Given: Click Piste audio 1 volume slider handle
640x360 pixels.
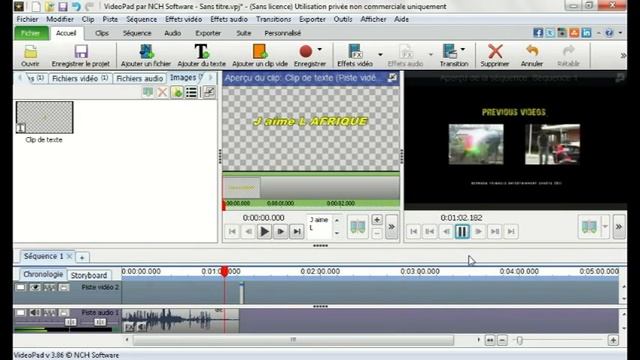Looking at the screenshot, I should [71, 322].
